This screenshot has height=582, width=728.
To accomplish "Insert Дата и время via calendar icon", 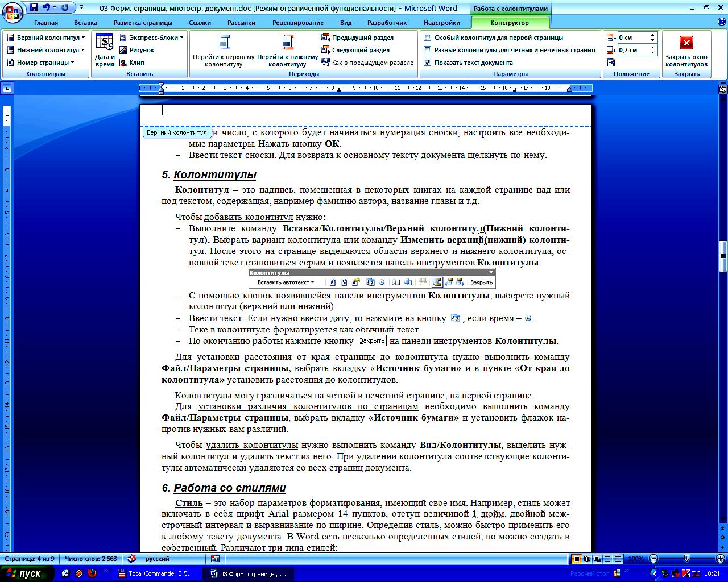I will coord(105,51).
